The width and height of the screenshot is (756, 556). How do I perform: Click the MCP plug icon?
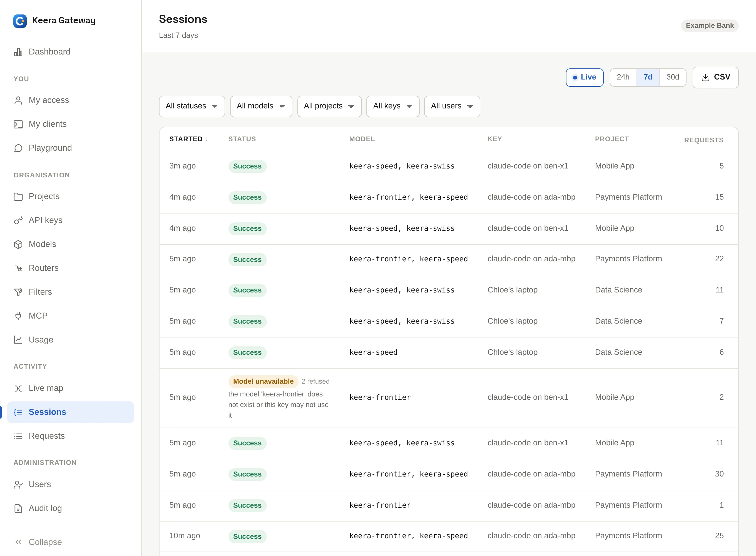click(x=18, y=316)
